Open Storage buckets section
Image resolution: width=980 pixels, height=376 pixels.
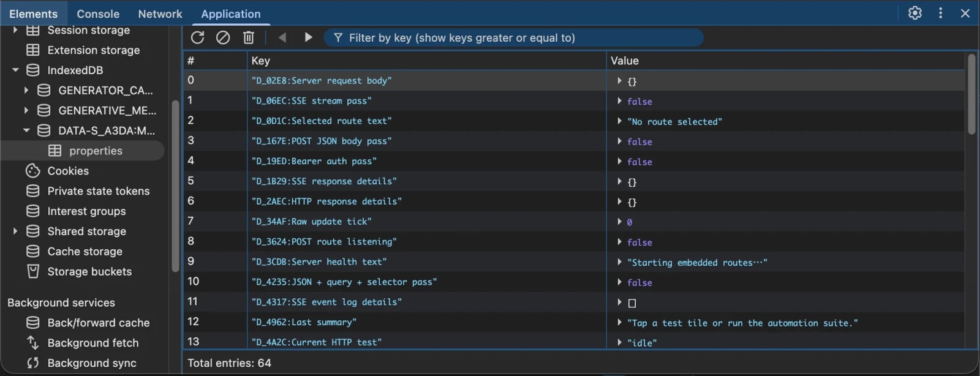(x=89, y=272)
